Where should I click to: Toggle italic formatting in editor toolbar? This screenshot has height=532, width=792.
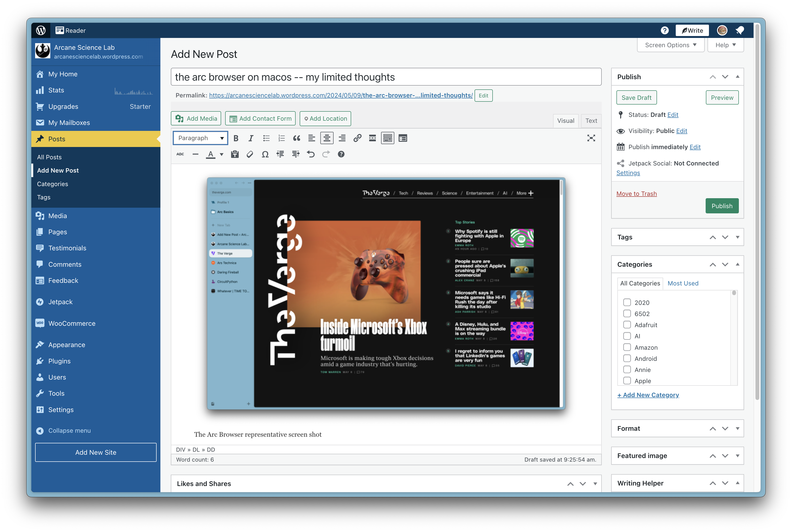tap(251, 138)
